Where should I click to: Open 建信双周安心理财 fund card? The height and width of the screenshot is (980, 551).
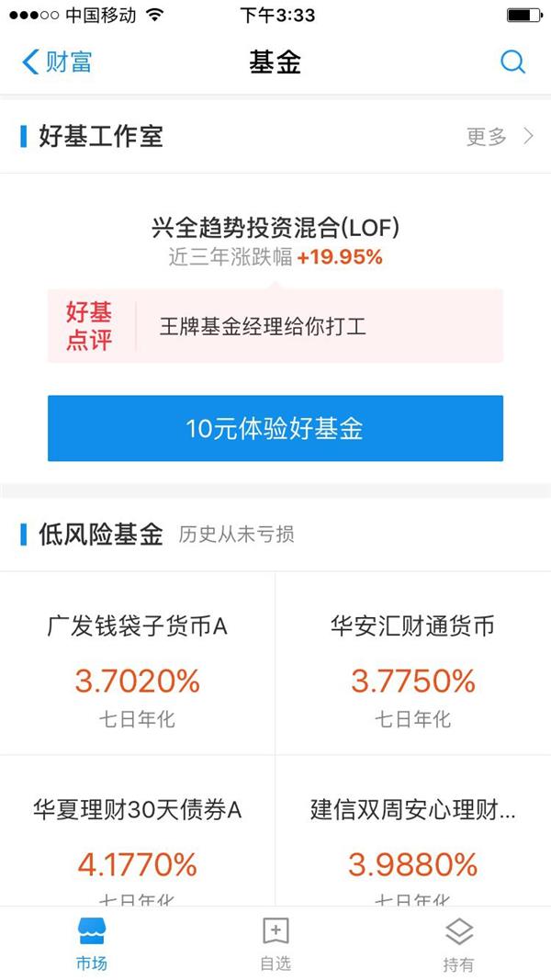413,830
